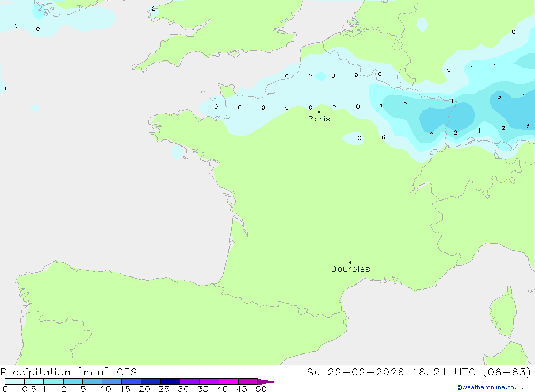This screenshot has height=392, width=535.
Task: Click the 5–10 mm legend swatch
Action: click(93, 381)
